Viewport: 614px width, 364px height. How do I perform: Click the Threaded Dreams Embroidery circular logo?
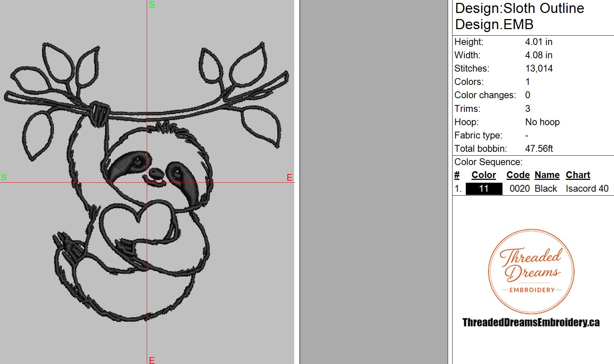coord(531,272)
